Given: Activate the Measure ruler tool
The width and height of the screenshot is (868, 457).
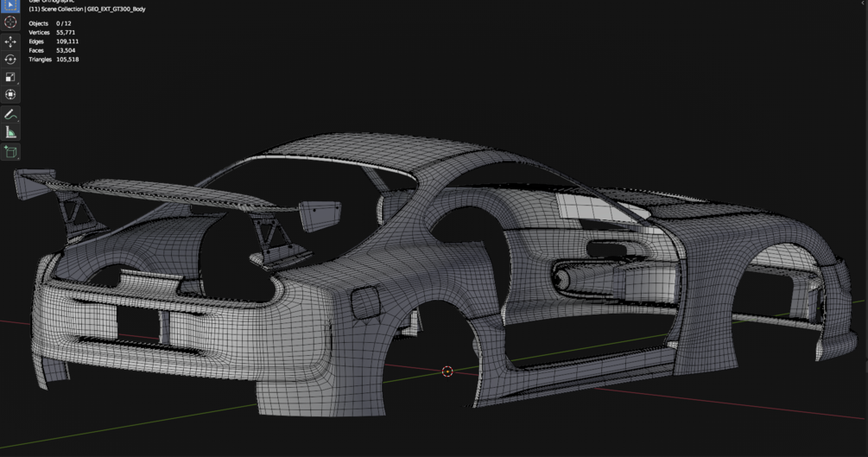Looking at the screenshot, I should click(10, 132).
